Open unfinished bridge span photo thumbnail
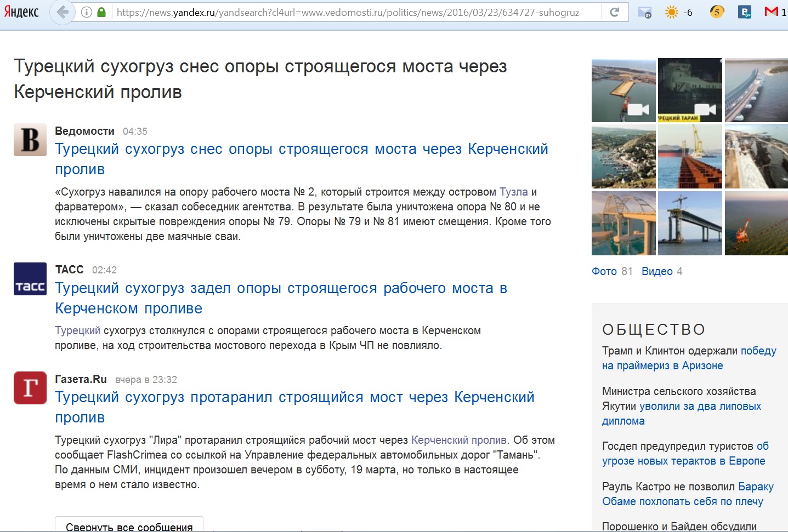This screenshot has height=532, width=788. (x=690, y=223)
